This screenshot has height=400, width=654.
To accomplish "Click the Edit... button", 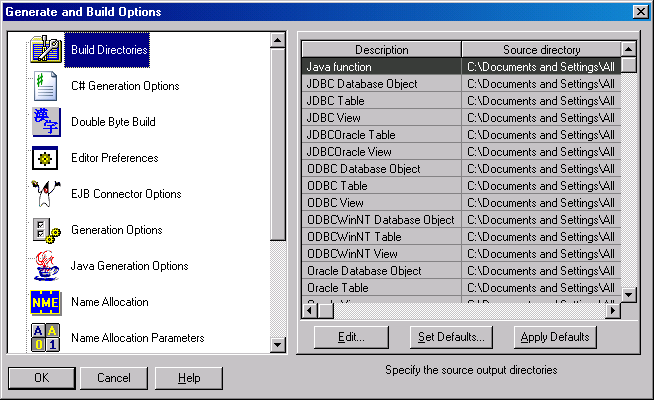I will coord(349,337).
